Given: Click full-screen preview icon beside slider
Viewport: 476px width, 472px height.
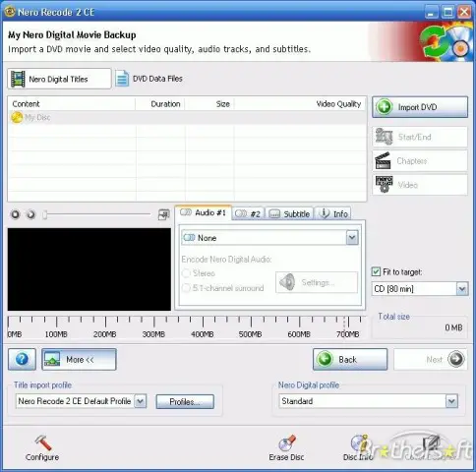Looking at the screenshot, I should (x=163, y=214).
